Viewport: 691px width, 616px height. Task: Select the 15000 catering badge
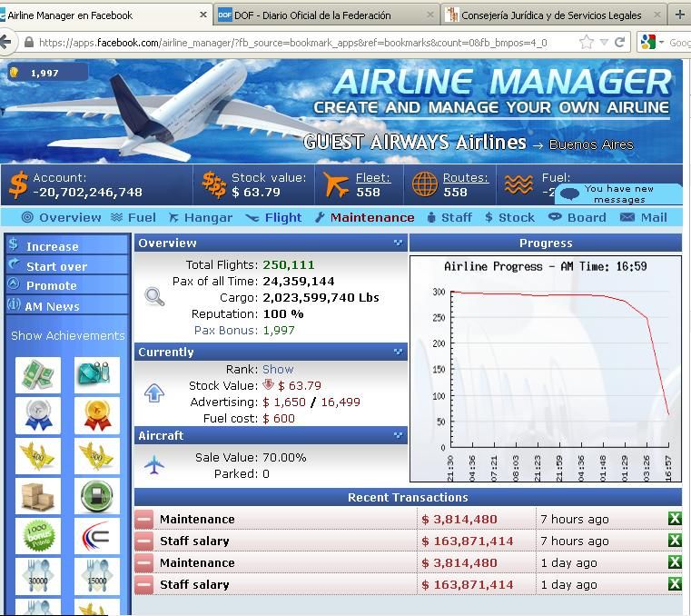pyautogui.click(x=97, y=577)
